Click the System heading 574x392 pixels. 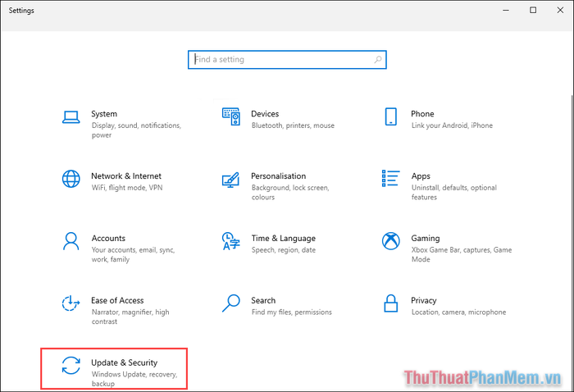[x=104, y=114]
